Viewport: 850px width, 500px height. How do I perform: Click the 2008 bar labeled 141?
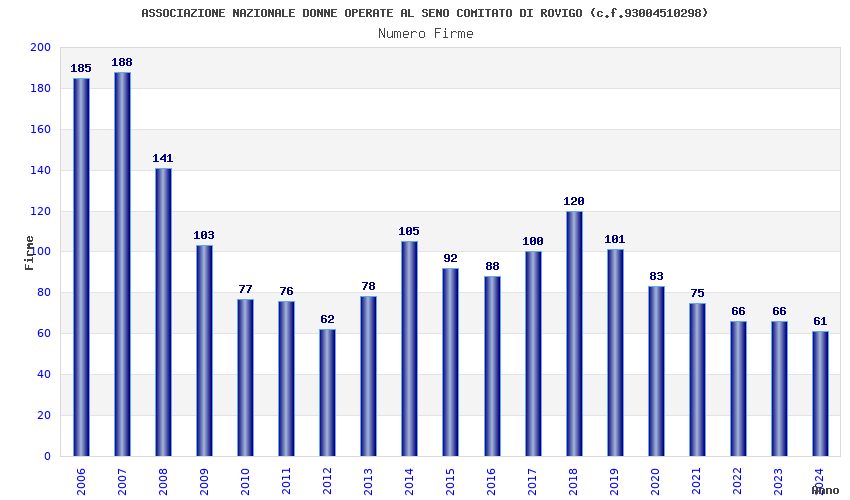(163, 312)
